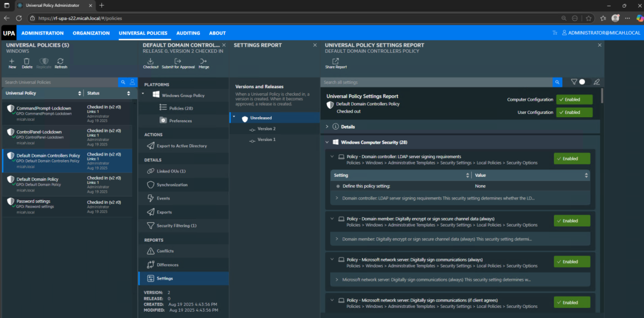Click the Merge icon
Viewport: 644px width, 318px height.
(x=204, y=61)
